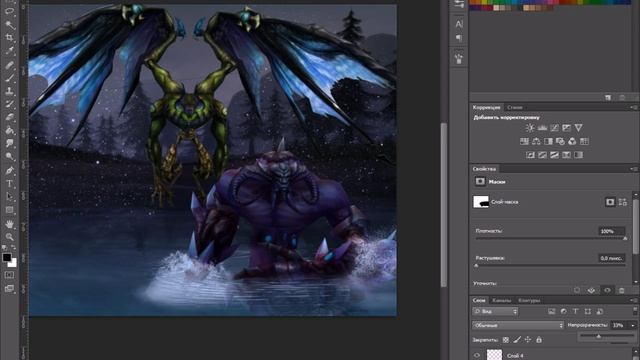The image size is (640, 360).
Task: Add a Vibrance adjustment
Action: [578, 128]
